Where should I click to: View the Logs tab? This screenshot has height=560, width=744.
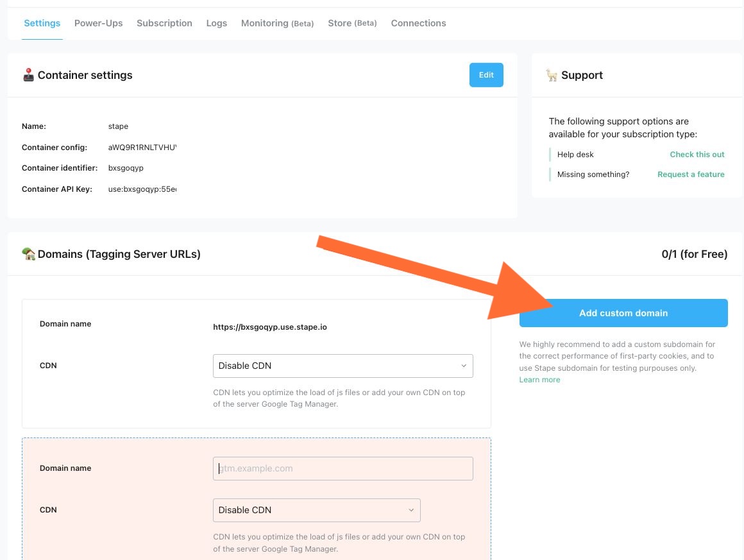point(216,23)
